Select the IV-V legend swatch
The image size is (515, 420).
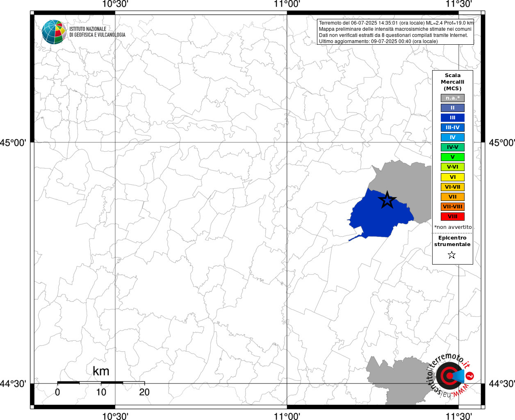[453, 147]
